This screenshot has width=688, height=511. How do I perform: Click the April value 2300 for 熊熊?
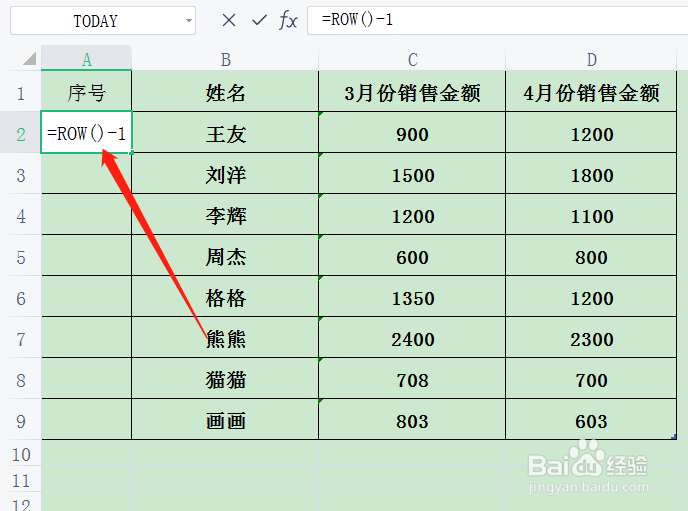tap(591, 339)
